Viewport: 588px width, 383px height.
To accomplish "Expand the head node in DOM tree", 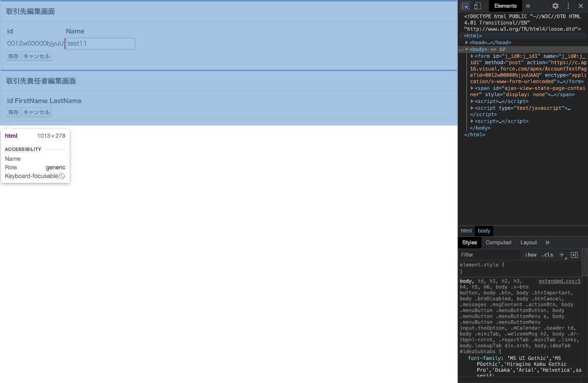I will [x=466, y=43].
